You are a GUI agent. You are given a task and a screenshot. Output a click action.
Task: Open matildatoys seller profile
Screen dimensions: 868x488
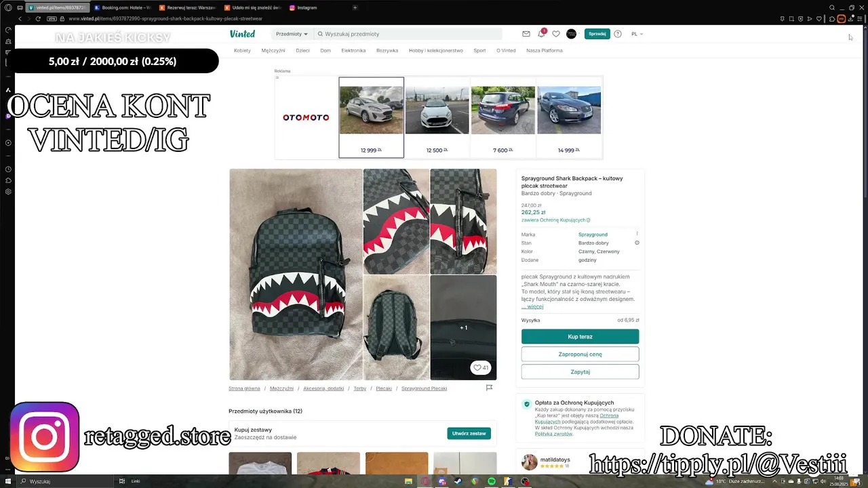point(555,460)
